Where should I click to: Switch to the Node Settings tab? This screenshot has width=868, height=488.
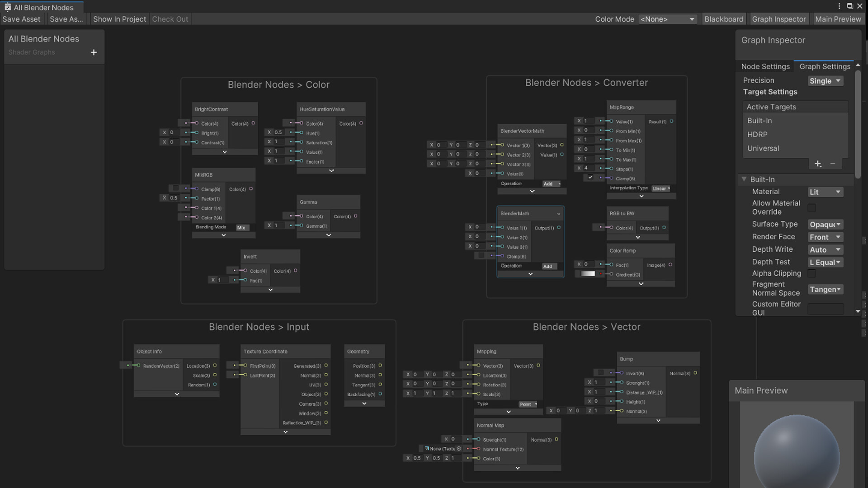coord(765,66)
